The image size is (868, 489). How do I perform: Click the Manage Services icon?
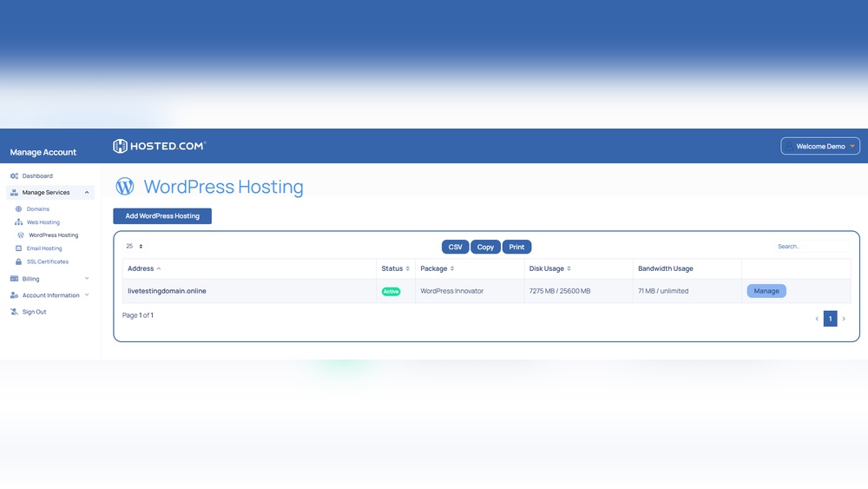(15, 192)
